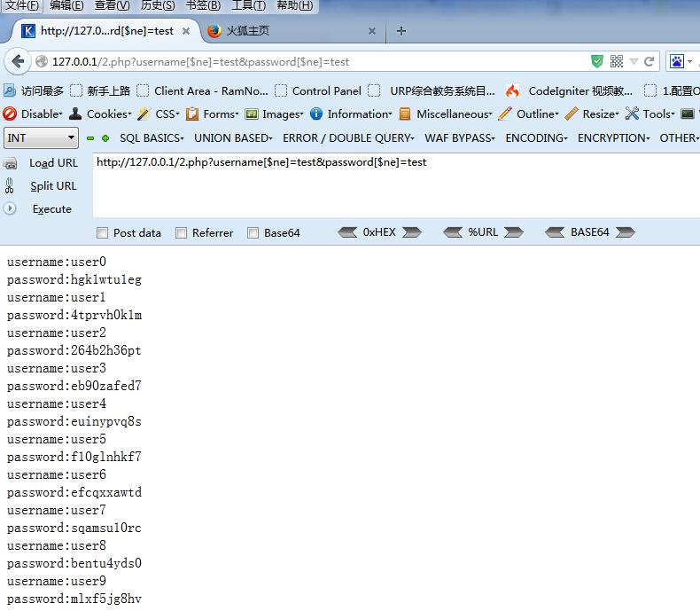Open the 历史(S) menu
Viewport: 700px width, 611px height.
(158, 6)
